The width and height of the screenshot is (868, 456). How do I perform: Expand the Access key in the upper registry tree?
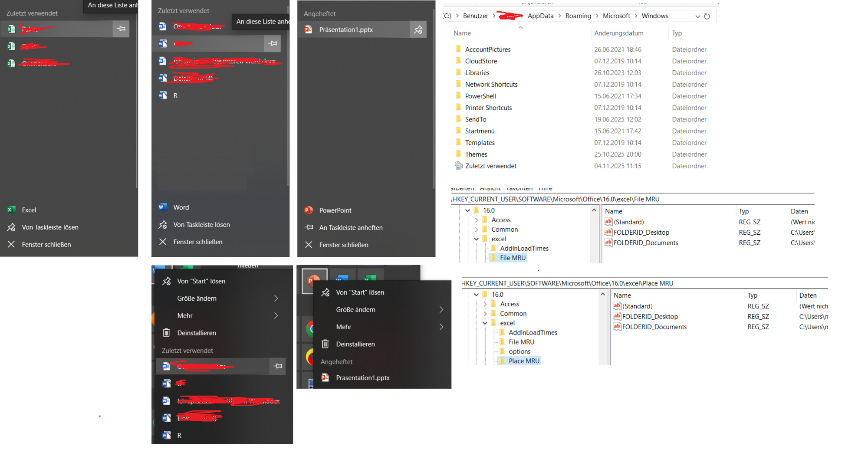(x=477, y=220)
